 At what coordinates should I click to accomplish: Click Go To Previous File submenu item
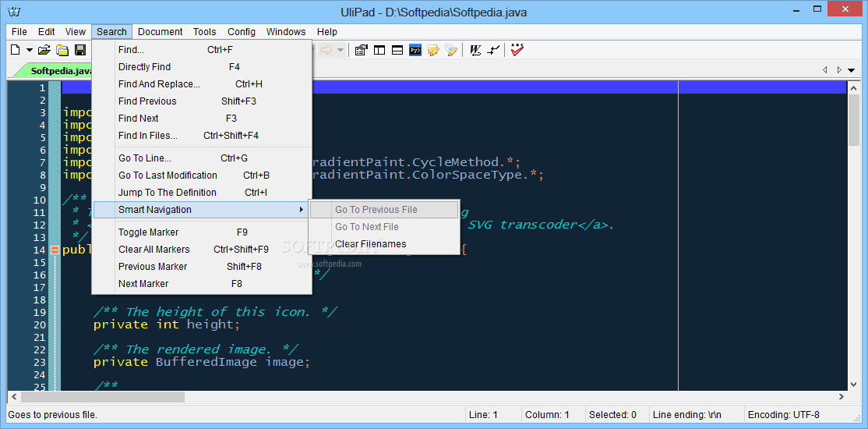click(x=384, y=210)
